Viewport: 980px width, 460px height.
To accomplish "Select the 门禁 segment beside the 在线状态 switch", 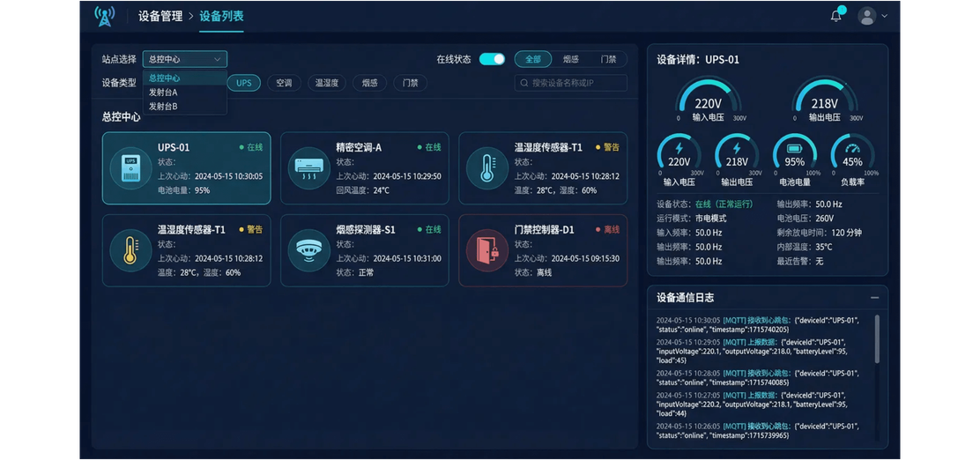I will tap(608, 59).
